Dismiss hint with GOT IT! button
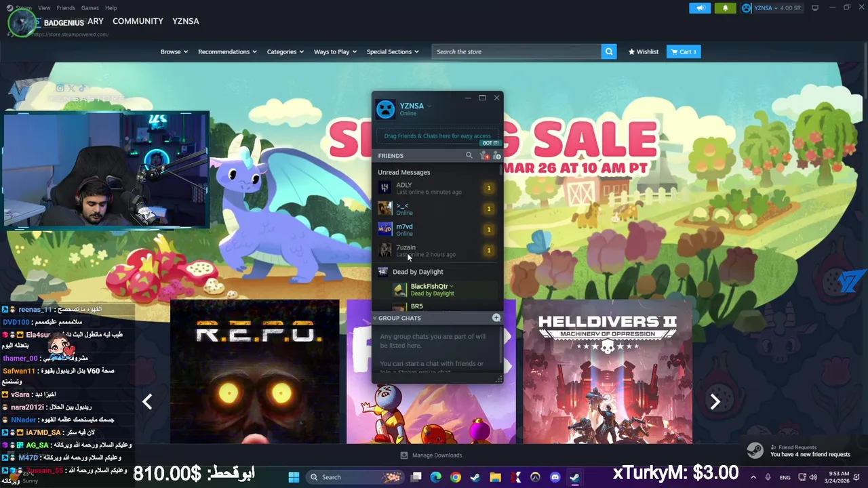Image resolution: width=868 pixels, height=488 pixels. pos(490,143)
